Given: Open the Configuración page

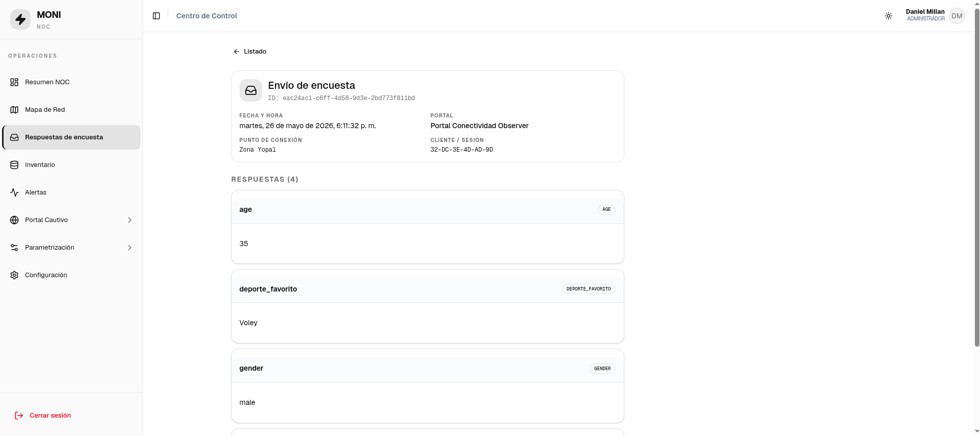Looking at the screenshot, I should 72,275.
